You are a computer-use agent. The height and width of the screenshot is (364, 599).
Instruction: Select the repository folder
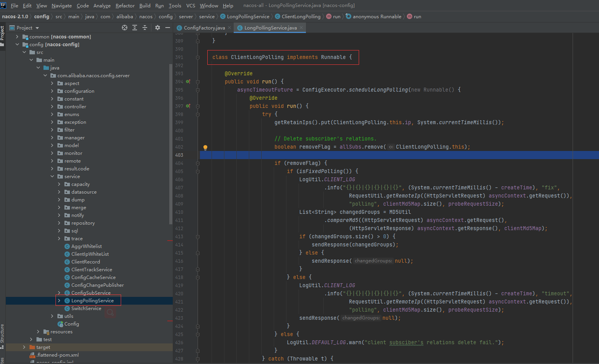(x=83, y=223)
